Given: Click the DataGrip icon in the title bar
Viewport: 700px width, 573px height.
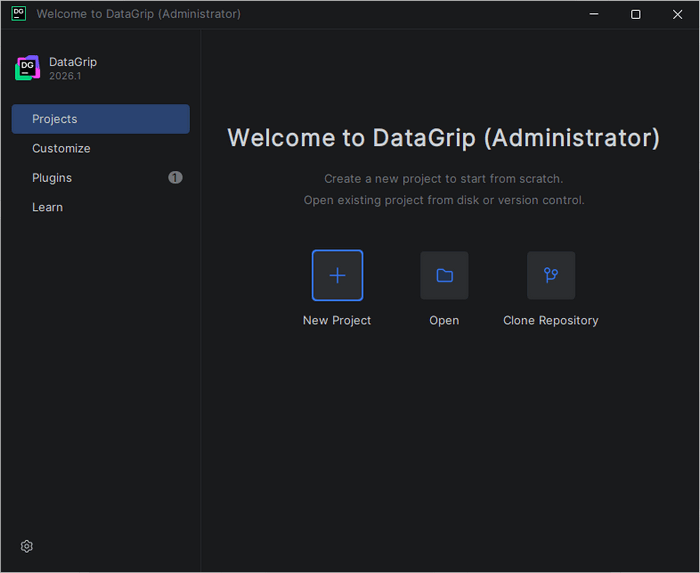Looking at the screenshot, I should [18, 14].
